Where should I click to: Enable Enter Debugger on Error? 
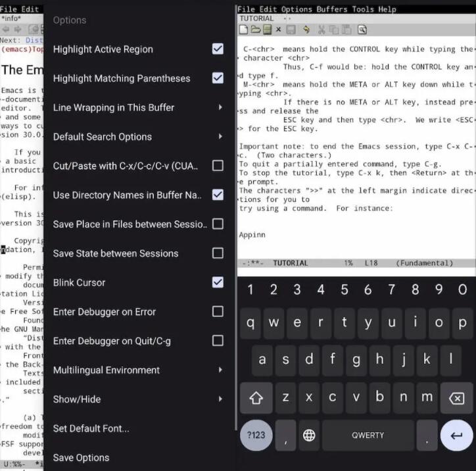click(218, 312)
